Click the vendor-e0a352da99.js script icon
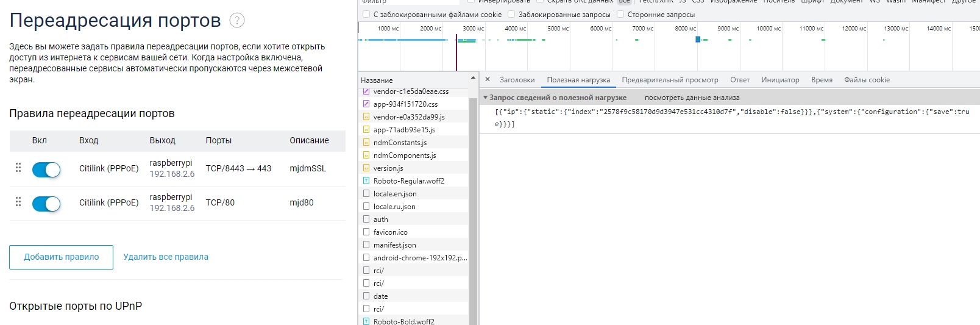Image resolution: width=980 pixels, height=325 pixels. click(x=366, y=117)
